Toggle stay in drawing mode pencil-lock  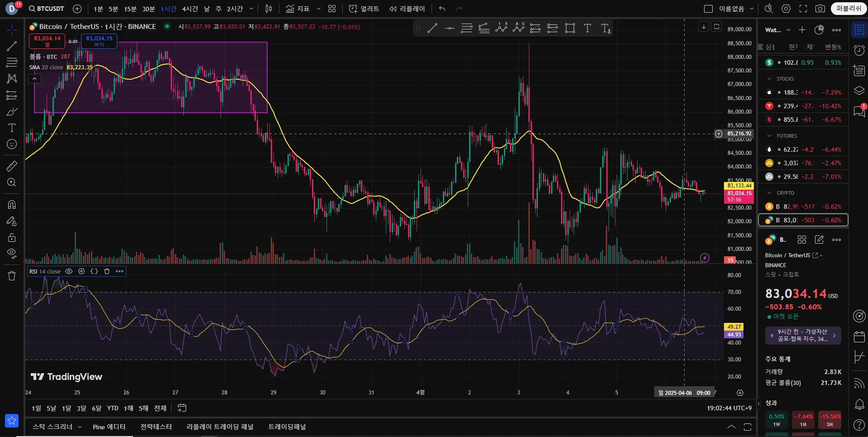12,221
